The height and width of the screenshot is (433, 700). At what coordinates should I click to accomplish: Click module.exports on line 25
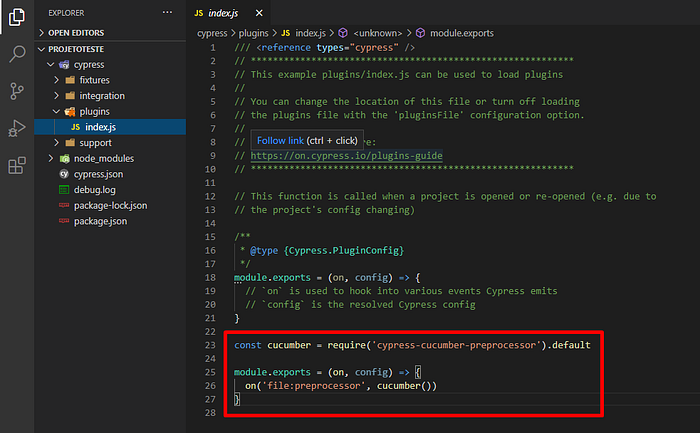[x=272, y=372]
